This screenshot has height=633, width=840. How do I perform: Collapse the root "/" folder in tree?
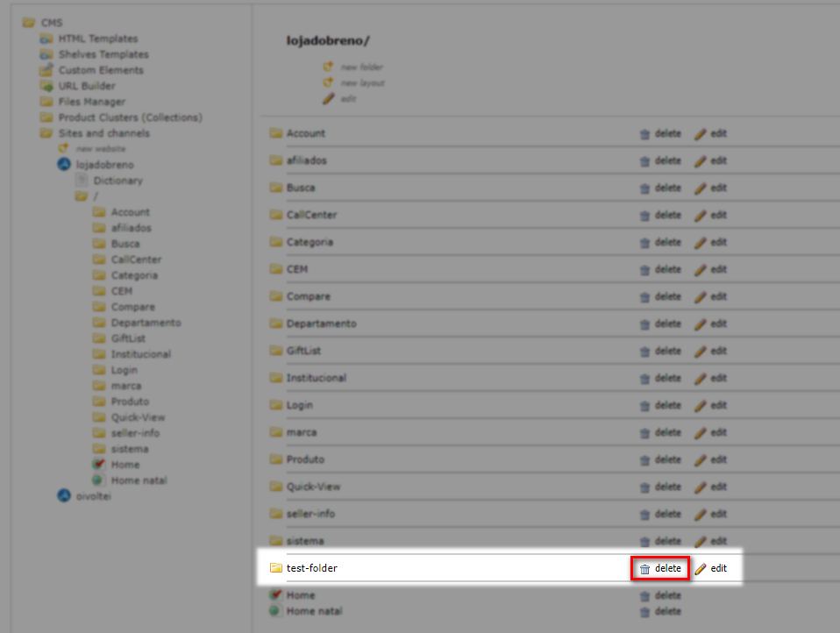coord(81,196)
